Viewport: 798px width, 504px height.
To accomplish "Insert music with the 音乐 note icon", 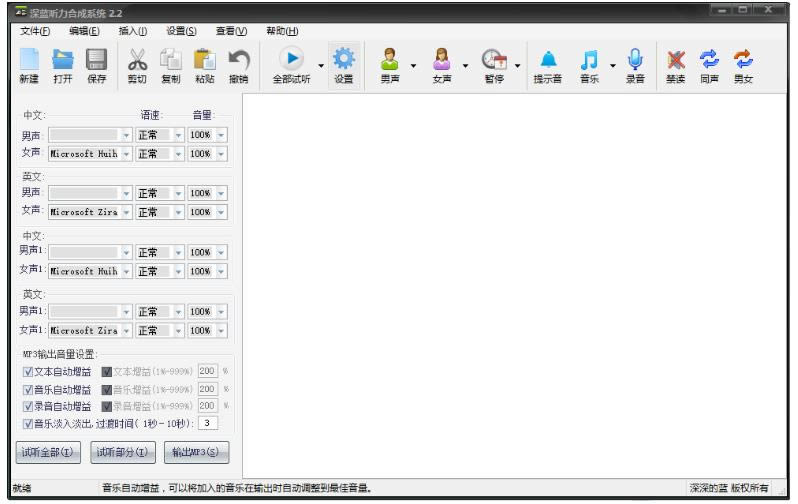I will (x=589, y=66).
